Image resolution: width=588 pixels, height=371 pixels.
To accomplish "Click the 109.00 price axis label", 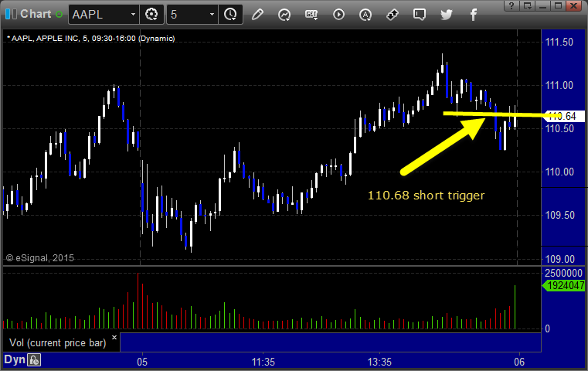I will 559,259.
